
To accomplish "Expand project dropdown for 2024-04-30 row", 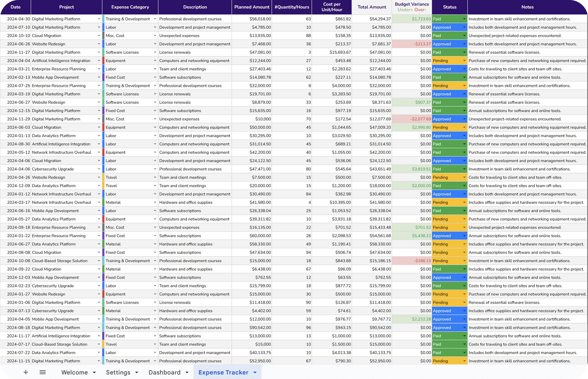I will point(99,19).
